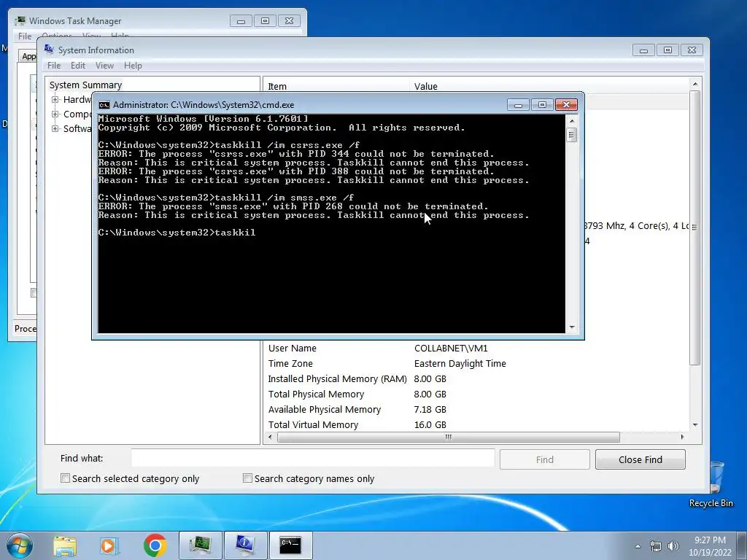
Task: Open File Explorer from the taskbar
Action: tap(65, 545)
